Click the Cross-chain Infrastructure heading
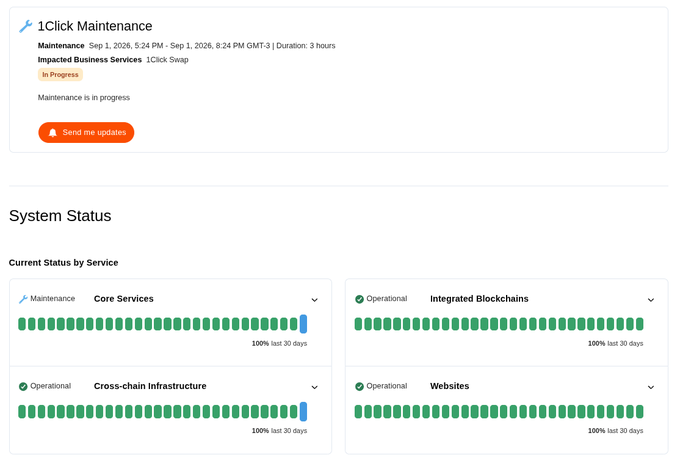This screenshot has height=466, width=680. 150,386
